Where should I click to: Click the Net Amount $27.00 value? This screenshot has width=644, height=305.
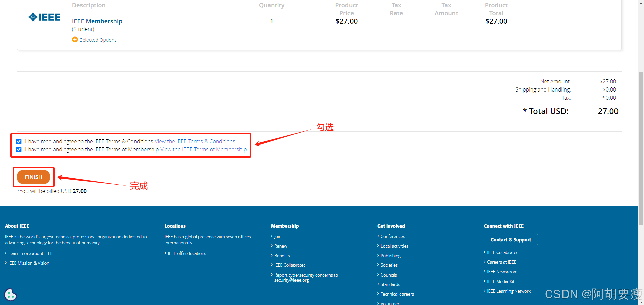608,81
